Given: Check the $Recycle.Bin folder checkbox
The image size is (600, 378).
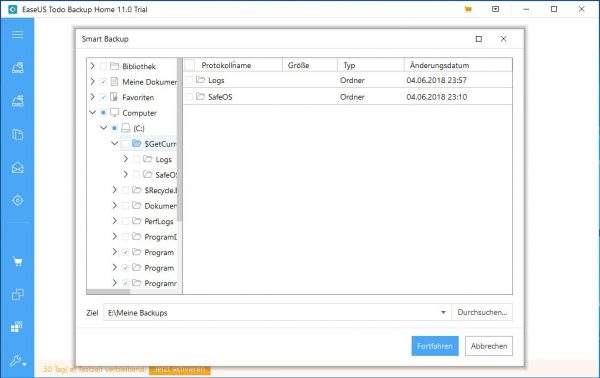Looking at the screenshot, I should click(125, 190).
